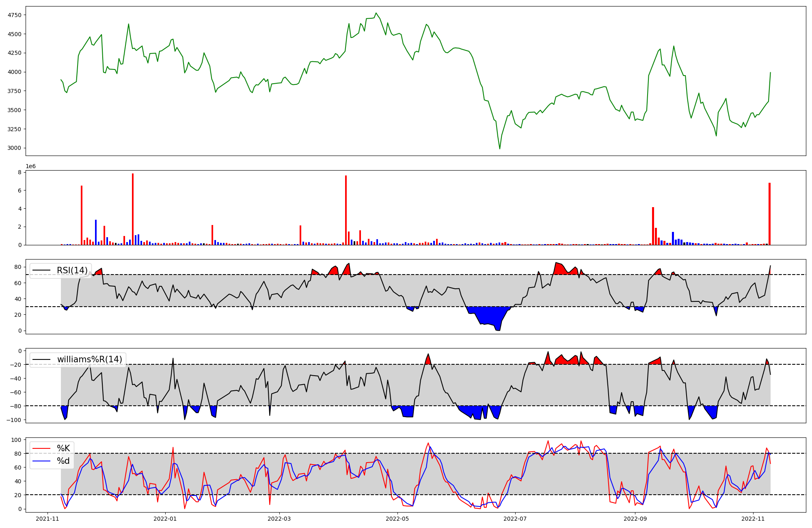The width and height of the screenshot is (812, 528).
Task: Click the 2022-01 x-axis date label
Action: (x=165, y=519)
